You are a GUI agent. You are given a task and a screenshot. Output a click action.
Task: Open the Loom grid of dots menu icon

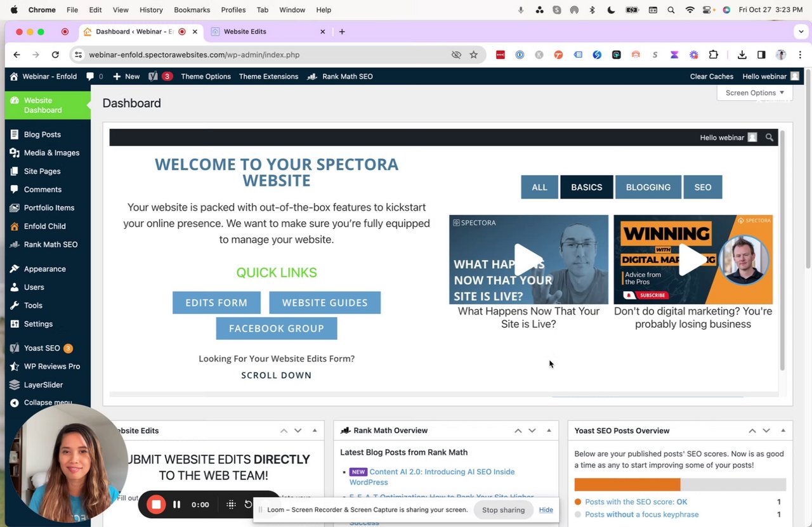[x=231, y=505]
